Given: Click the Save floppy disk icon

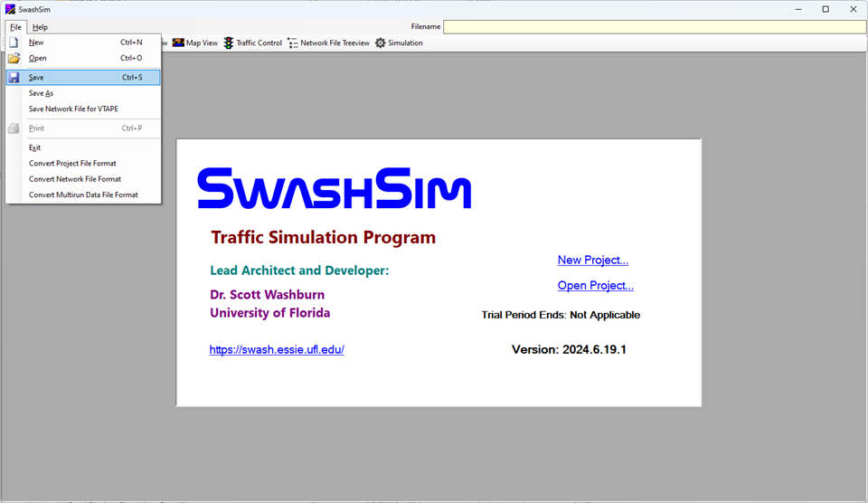Looking at the screenshot, I should 14,78.
